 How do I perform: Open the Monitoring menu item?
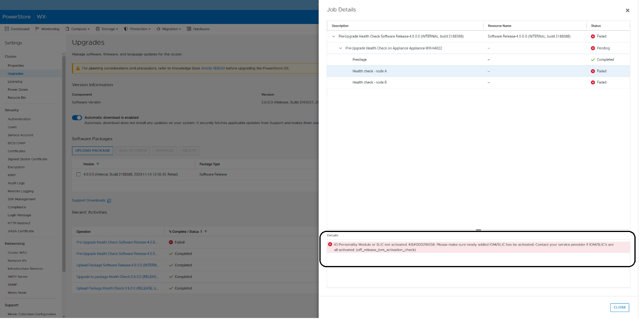click(x=47, y=29)
